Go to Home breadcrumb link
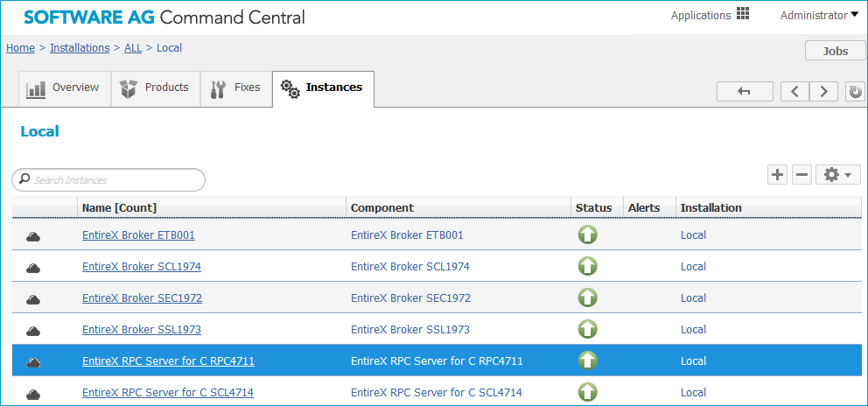Image resolution: width=868 pixels, height=406 pixels. pos(20,47)
